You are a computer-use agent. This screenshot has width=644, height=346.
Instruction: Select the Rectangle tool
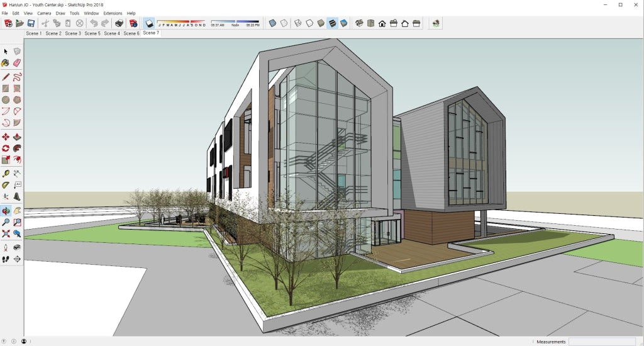pyautogui.click(x=6, y=88)
